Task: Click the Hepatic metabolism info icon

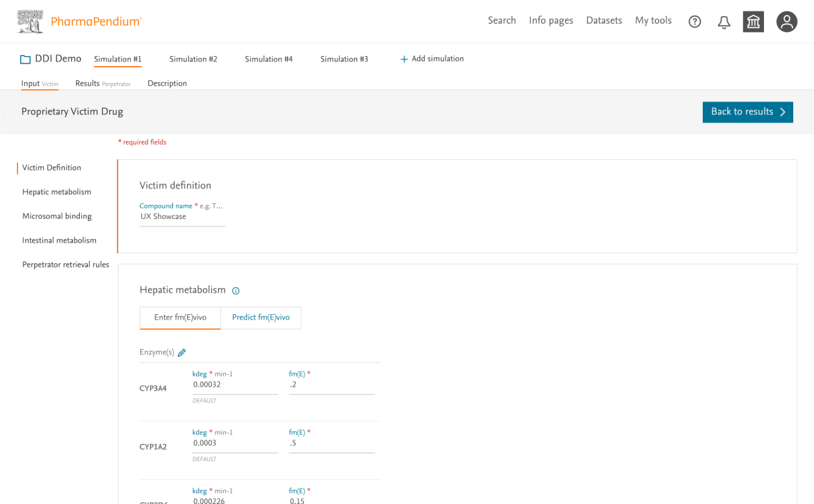Action: coord(236,291)
